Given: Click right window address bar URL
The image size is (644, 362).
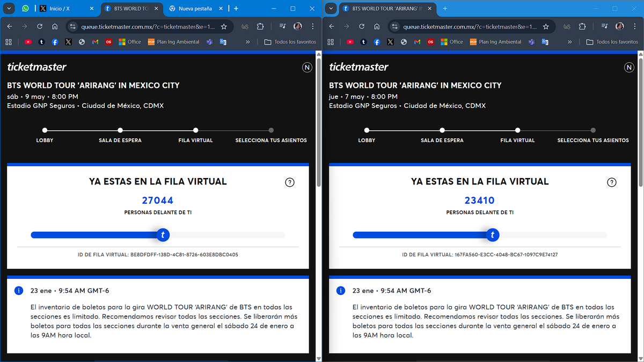Looking at the screenshot, I should tap(470, 26).
